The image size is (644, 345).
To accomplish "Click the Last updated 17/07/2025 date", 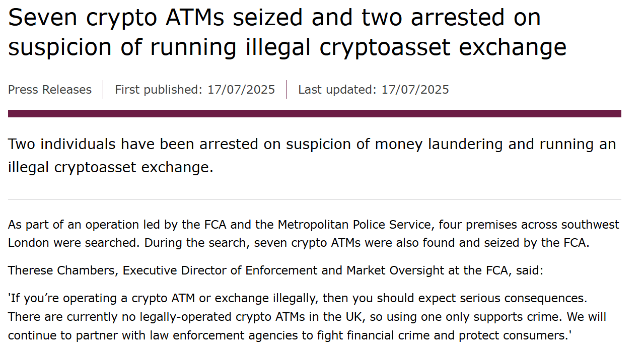I will 374,90.
